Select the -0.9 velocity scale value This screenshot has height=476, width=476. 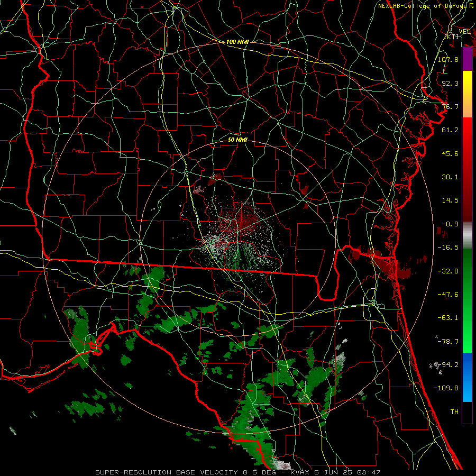point(450,224)
